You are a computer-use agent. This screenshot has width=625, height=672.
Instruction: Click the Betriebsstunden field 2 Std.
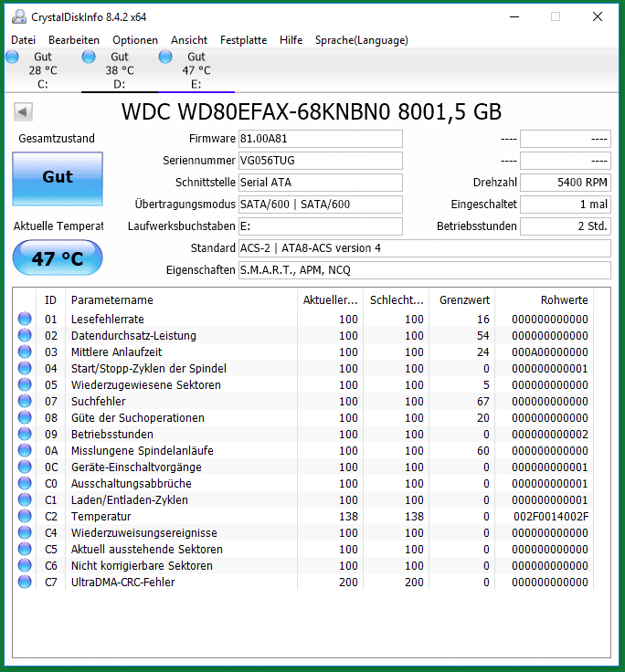coord(566,226)
